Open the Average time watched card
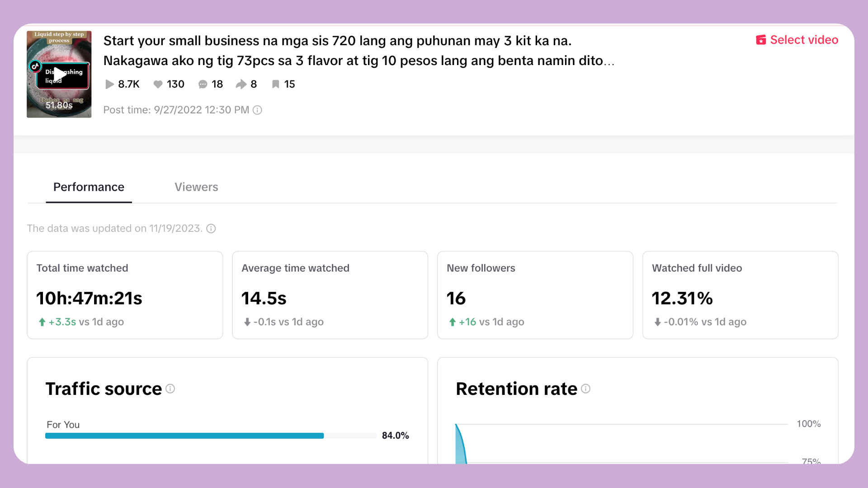The image size is (868, 488). [x=330, y=295]
